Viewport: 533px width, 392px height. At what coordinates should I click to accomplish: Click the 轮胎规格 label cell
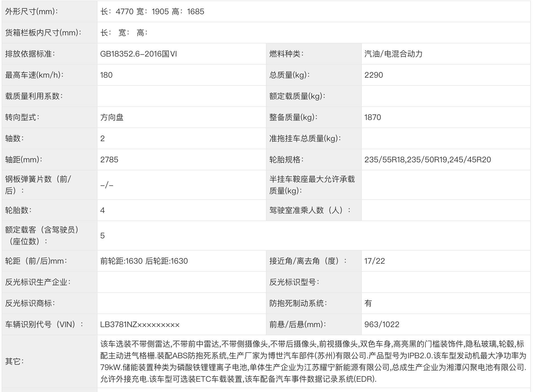[x=286, y=160]
